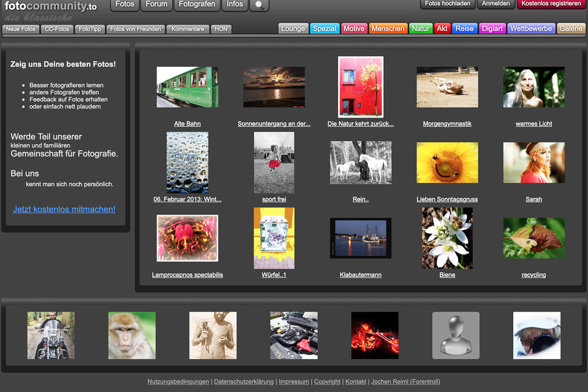Screen dimensions: 588x392
Task: Open the red house photo thumbnail
Action: coord(360,87)
